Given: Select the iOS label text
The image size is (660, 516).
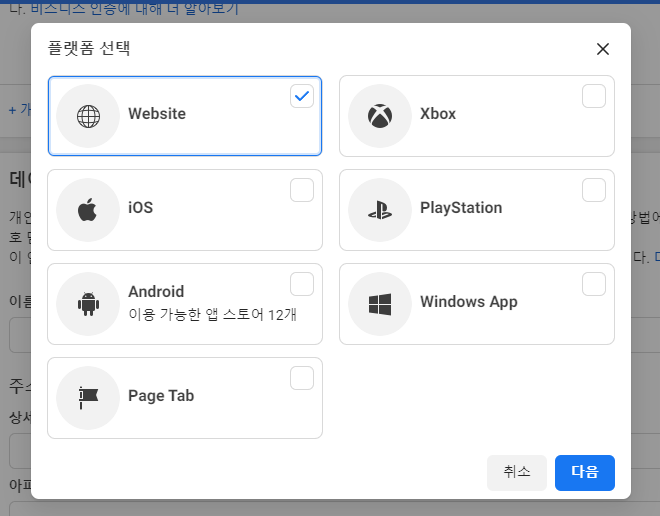Looking at the screenshot, I should pos(141,207).
